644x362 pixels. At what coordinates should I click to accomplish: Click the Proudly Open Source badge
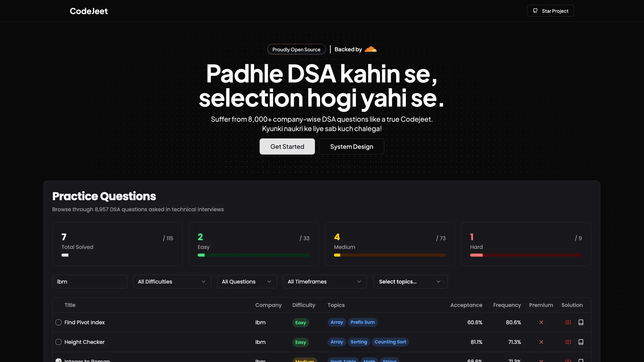pos(296,49)
